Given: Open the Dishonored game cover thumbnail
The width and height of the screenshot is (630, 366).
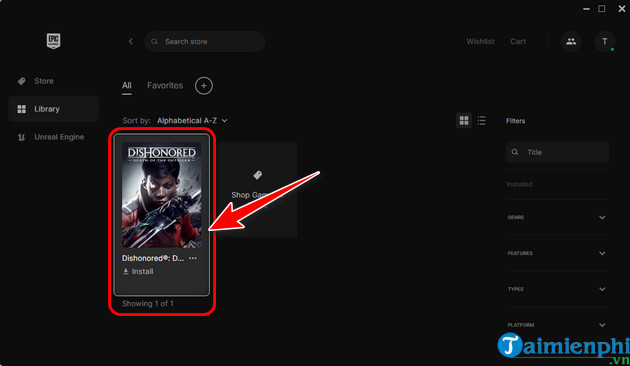Looking at the screenshot, I should point(162,195).
